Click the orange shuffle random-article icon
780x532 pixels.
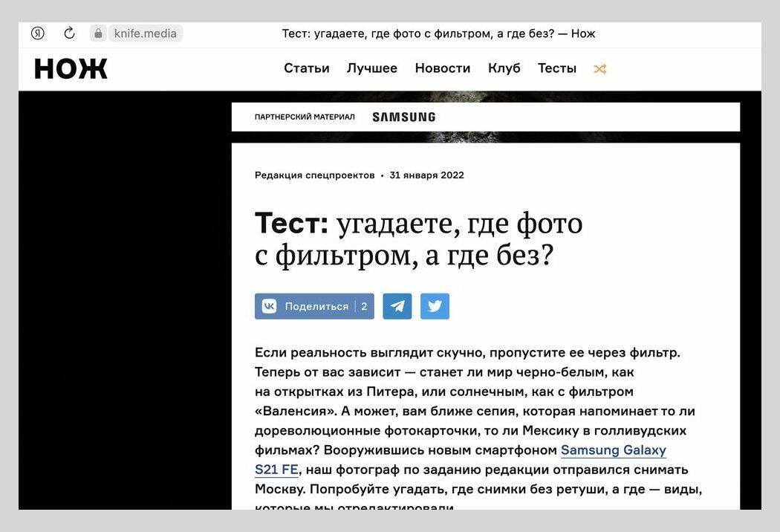(x=600, y=69)
